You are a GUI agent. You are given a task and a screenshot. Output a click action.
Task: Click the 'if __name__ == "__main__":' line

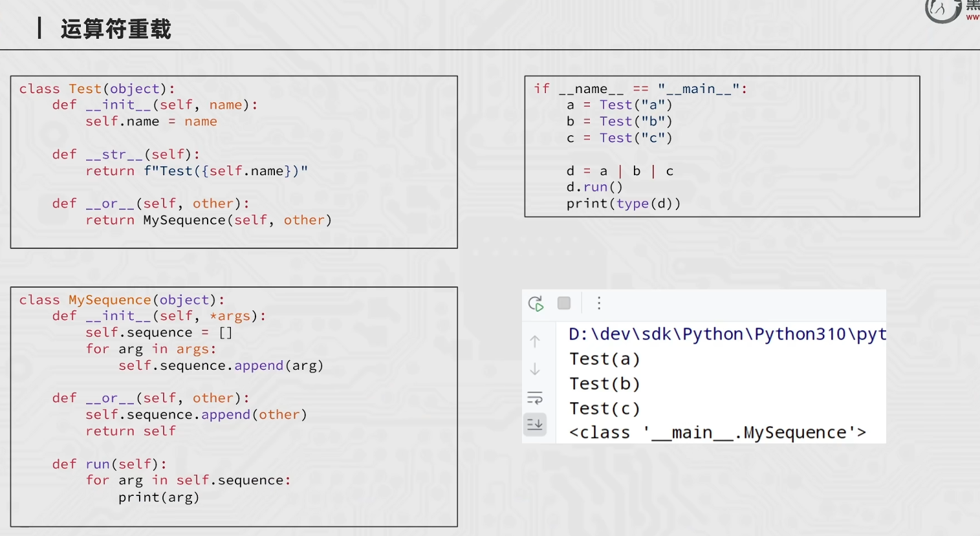click(640, 89)
